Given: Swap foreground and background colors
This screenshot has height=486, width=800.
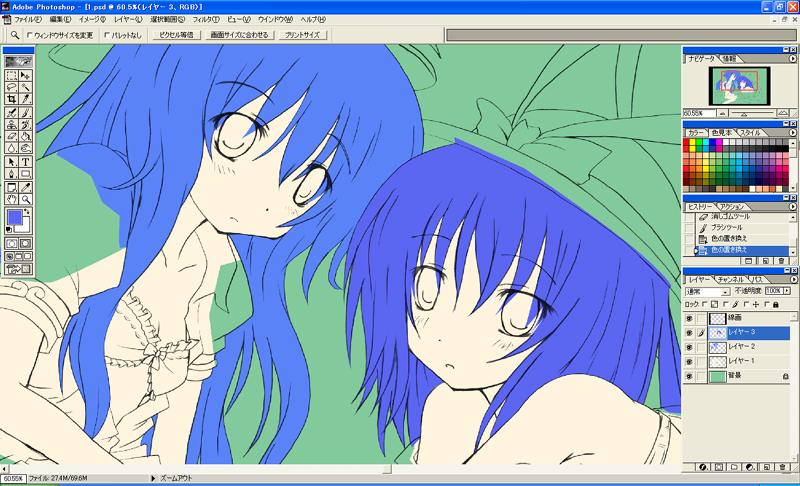Looking at the screenshot, I should point(27,211).
